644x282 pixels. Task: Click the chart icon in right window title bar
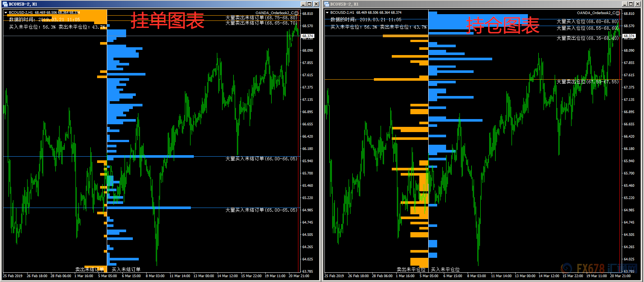[x=327, y=4]
